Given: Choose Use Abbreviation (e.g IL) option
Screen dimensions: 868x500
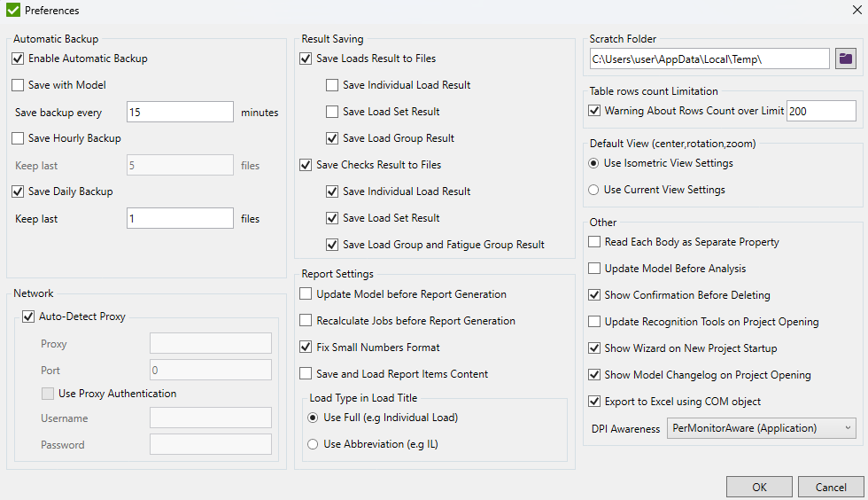Looking at the screenshot, I should (x=313, y=444).
